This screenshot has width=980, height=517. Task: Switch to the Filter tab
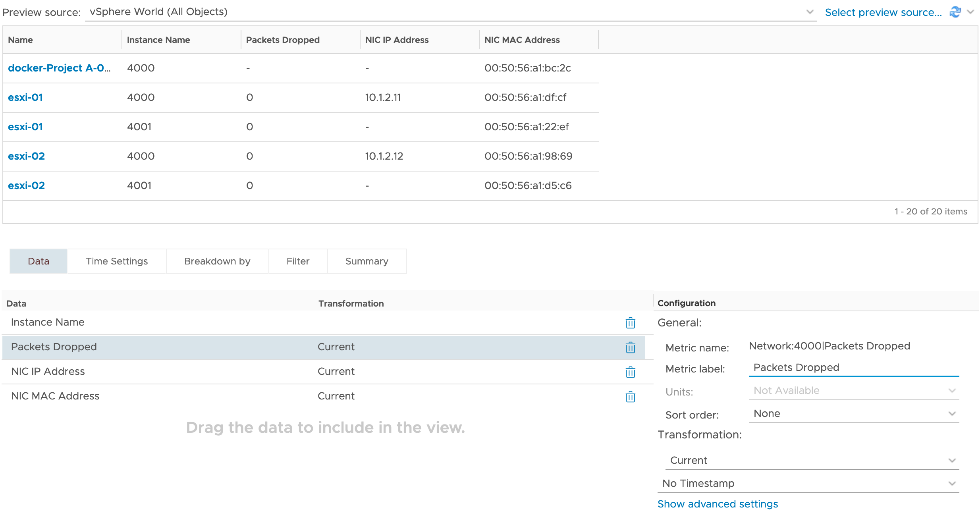coord(298,261)
